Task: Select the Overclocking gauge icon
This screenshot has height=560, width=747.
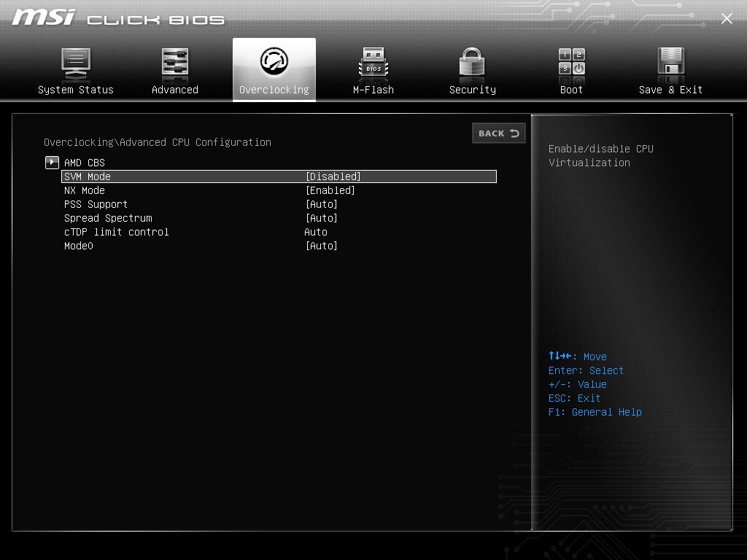Action: coord(274,61)
